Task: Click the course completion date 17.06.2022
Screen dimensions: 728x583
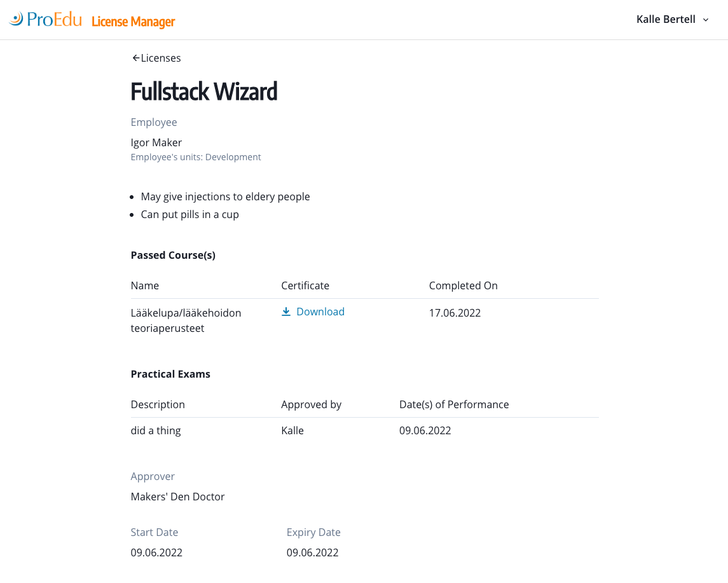Action: 455,313
